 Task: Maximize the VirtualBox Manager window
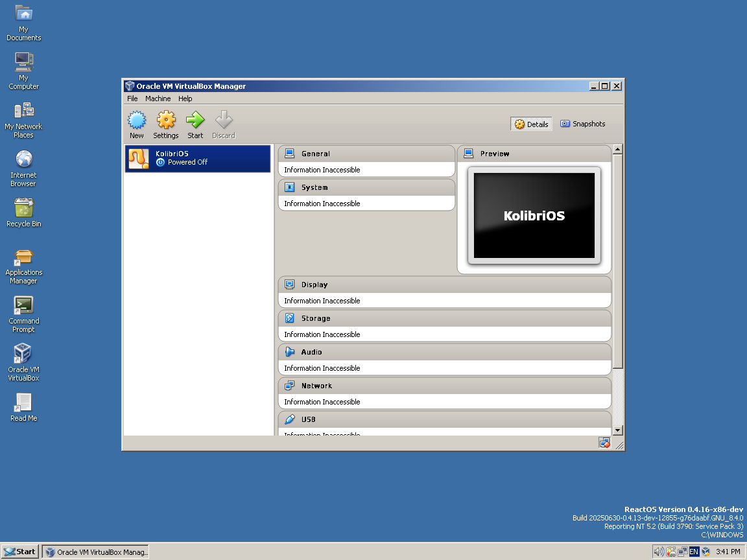click(x=604, y=86)
